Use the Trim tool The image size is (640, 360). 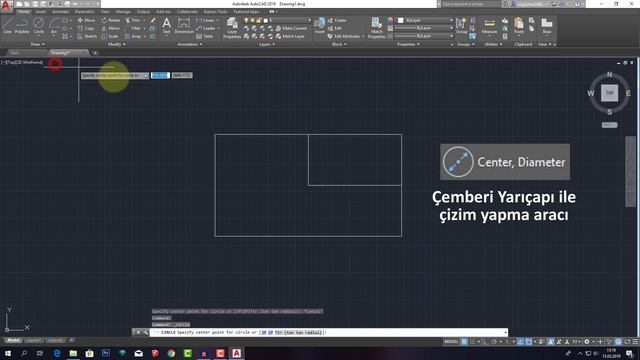pyautogui.click(x=133, y=20)
